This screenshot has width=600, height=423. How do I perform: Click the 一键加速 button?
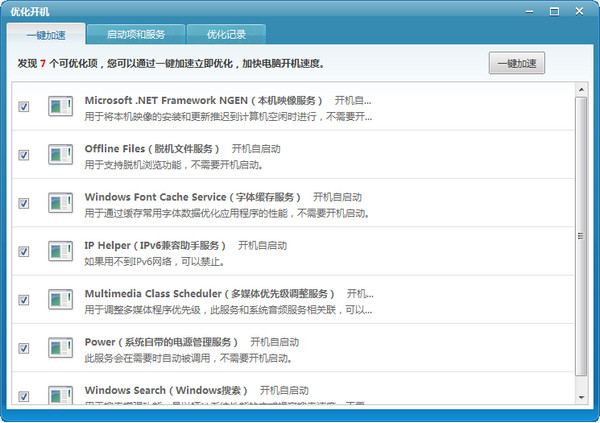coord(517,63)
